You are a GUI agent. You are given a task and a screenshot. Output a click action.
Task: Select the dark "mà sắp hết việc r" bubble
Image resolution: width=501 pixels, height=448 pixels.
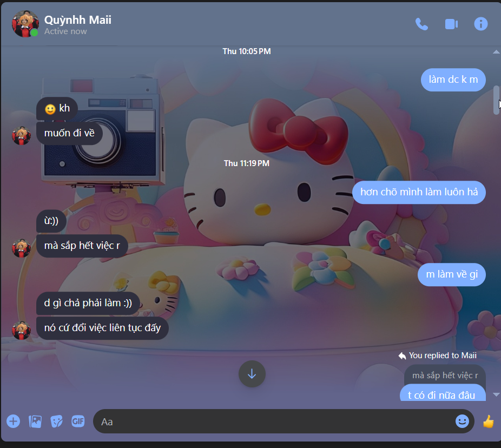[82, 246]
